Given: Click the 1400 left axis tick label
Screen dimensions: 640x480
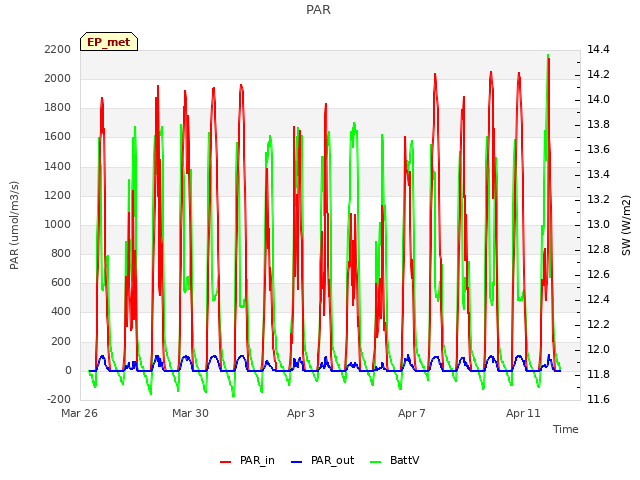Looking at the screenshot, I should point(58,167).
